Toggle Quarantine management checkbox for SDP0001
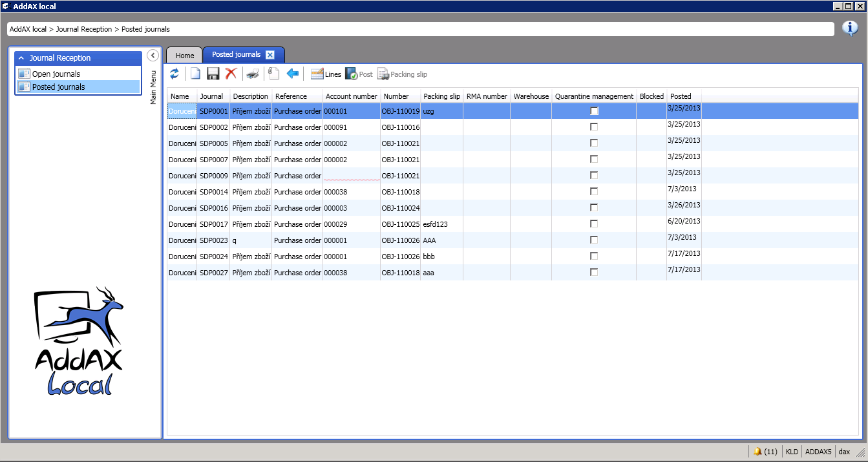The height and width of the screenshot is (462, 868). tap(594, 111)
